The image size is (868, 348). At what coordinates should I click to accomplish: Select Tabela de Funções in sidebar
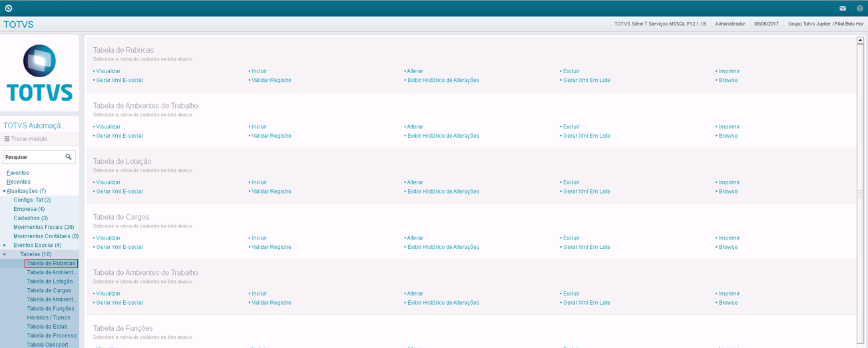(x=51, y=309)
